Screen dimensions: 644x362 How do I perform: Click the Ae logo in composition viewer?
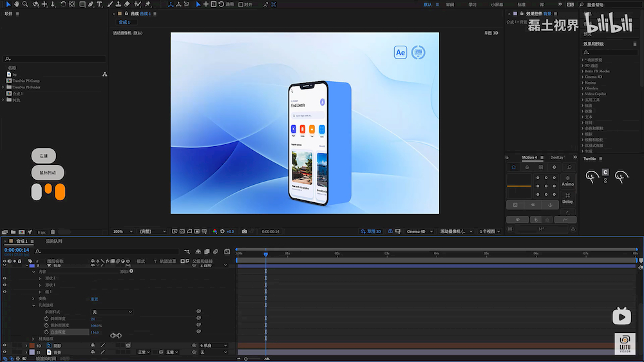click(x=401, y=52)
